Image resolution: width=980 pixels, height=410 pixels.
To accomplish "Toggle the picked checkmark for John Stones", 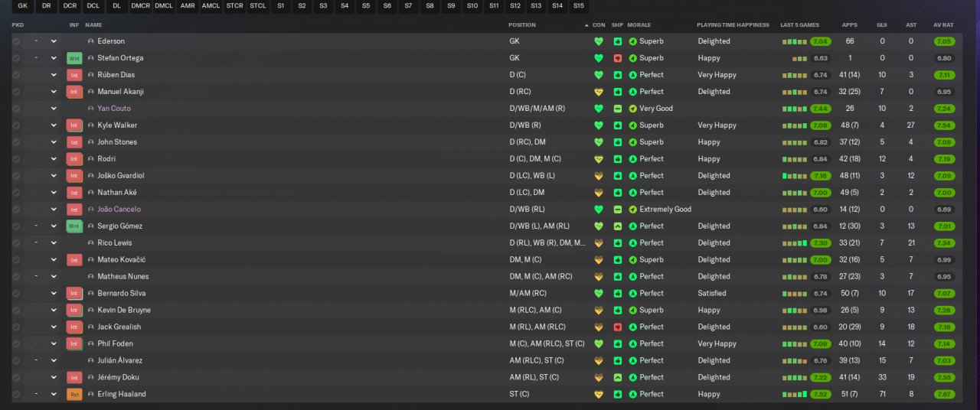I will click(x=16, y=142).
